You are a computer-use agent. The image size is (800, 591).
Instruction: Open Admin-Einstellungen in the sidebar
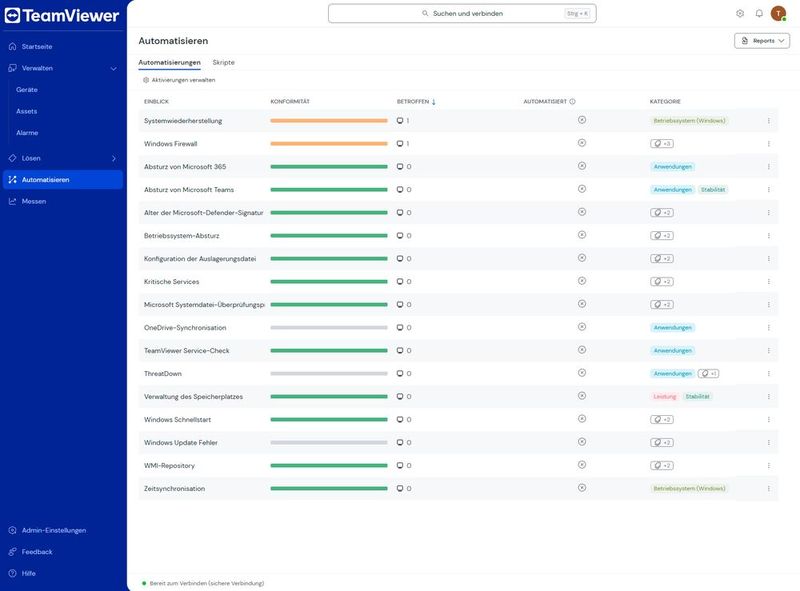tap(54, 530)
